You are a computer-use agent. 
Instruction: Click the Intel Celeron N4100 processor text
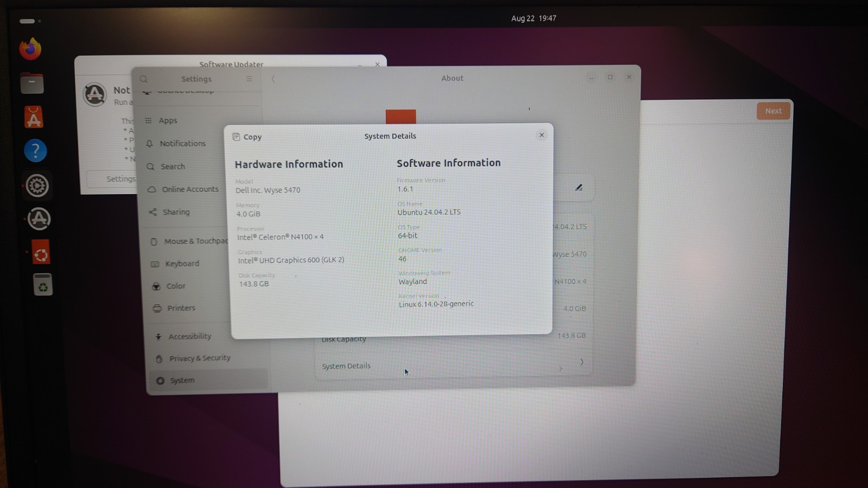(x=280, y=237)
